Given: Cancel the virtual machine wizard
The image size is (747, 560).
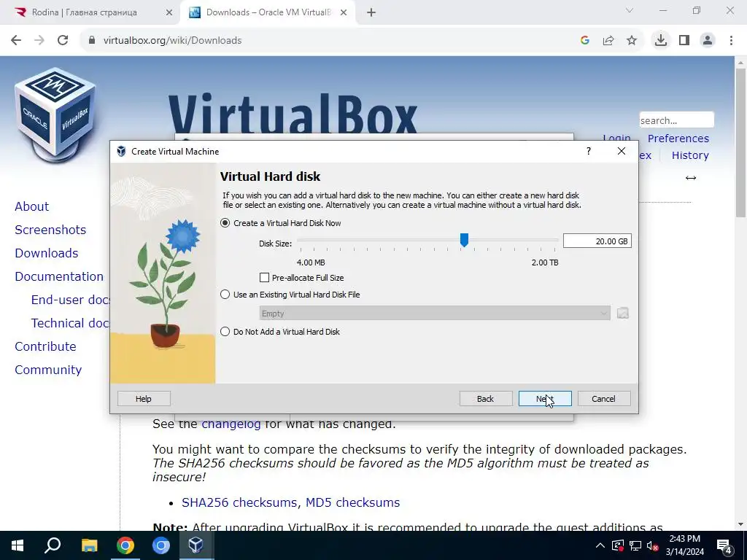Looking at the screenshot, I should click(604, 399).
